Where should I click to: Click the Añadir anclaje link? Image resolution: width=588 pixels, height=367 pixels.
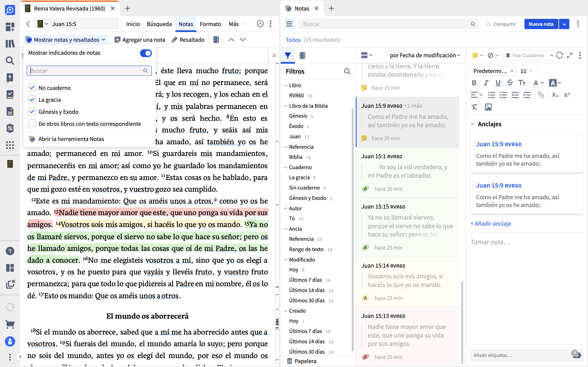coord(491,224)
